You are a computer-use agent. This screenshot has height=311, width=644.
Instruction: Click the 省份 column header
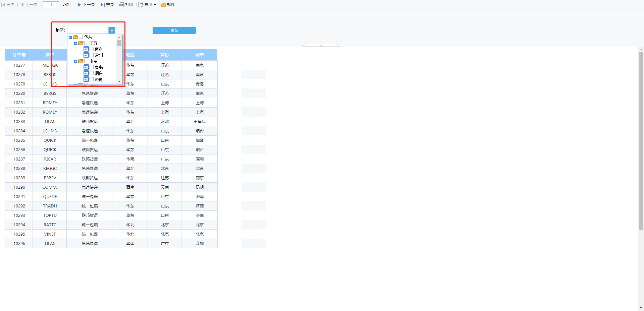pyautogui.click(x=165, y=55)
